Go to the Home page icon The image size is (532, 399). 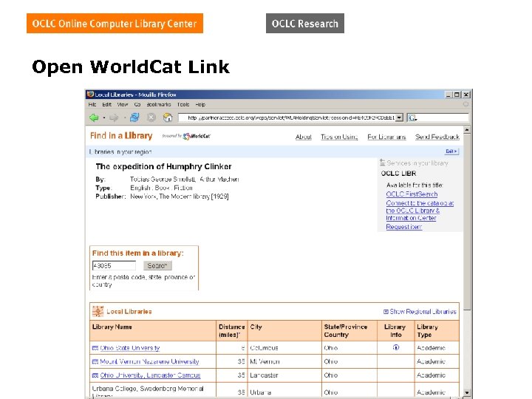click(168, 117)
